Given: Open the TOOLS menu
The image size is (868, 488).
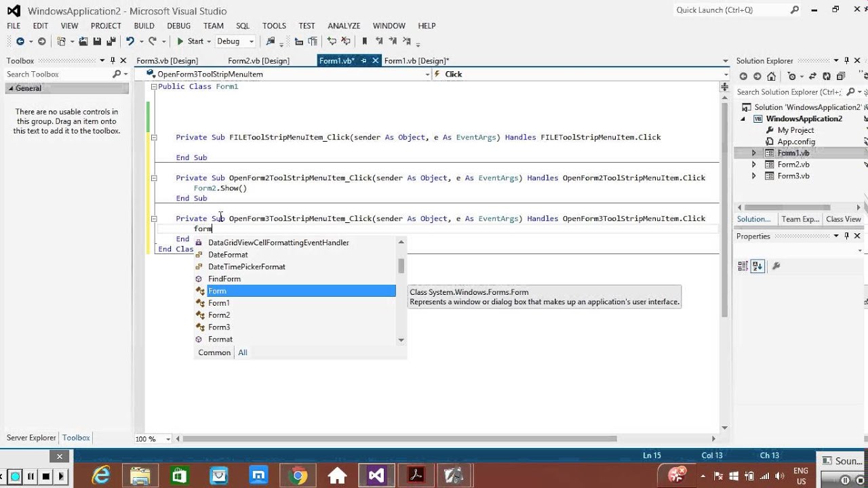Looking at the screenshot, I should [274, 26].
